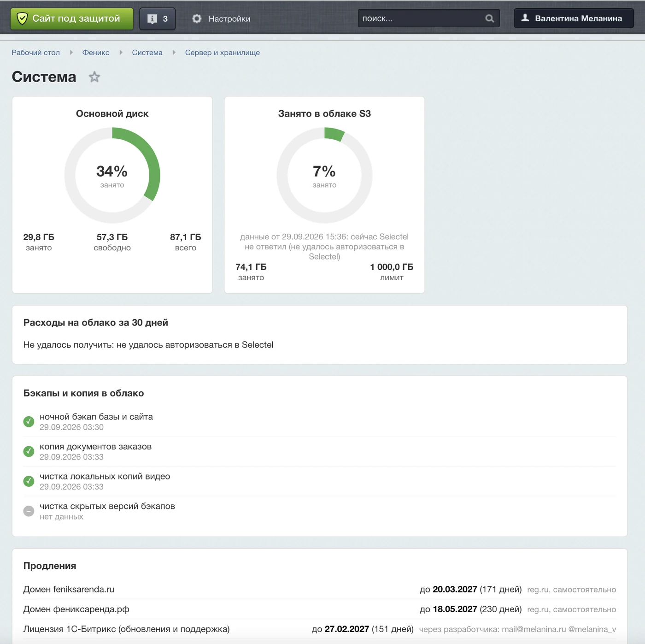Image resolution: width=645 pixels, height=644 pixels.
Task: Click the green check for копия документов заказов
Action: click(x=29, y=452)
